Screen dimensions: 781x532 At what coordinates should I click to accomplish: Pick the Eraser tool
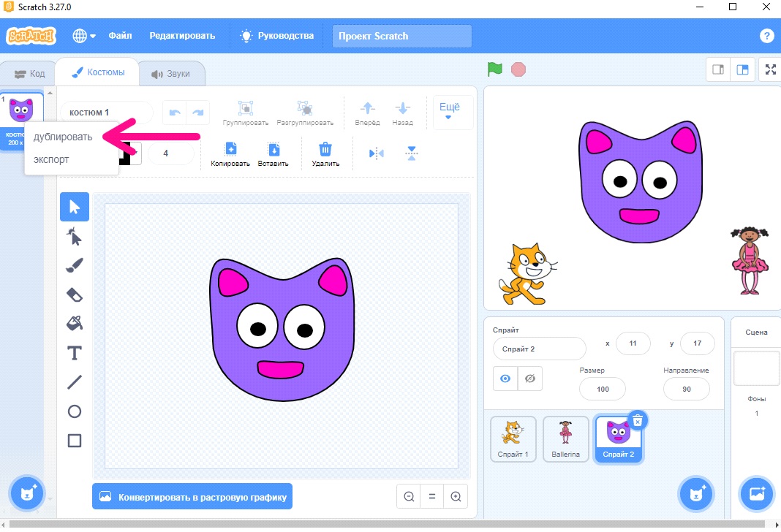[x=74, y=294]
